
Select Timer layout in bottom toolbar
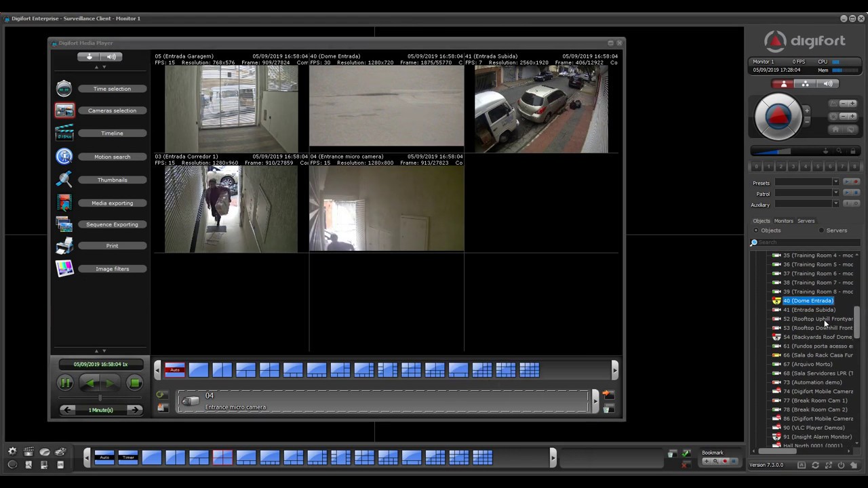[x=128, y=457]
